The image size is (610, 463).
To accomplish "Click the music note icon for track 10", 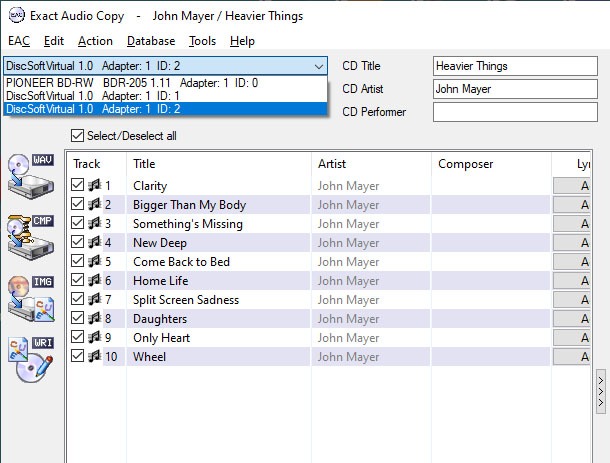I will pyautogui.click(x=95, y=356).
